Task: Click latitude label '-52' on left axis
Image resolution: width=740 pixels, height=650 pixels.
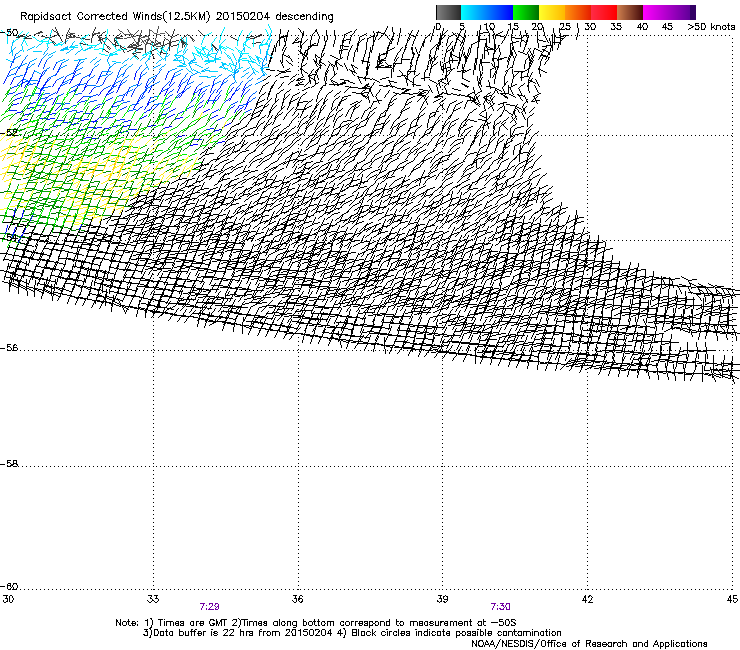Action: pos(9,133)
